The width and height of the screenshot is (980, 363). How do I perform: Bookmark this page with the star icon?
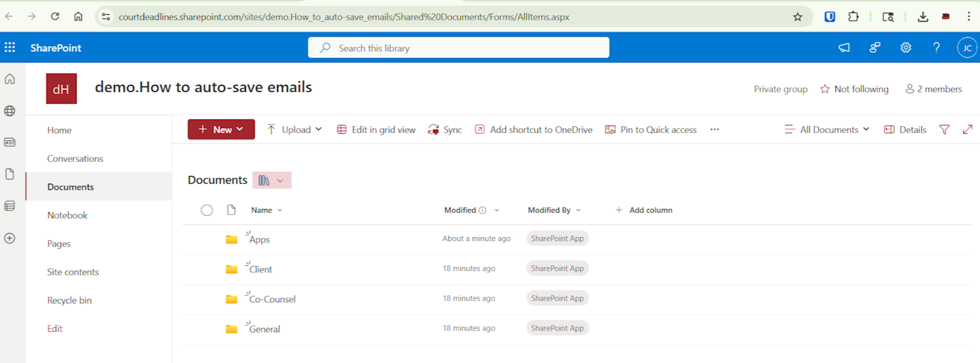[x=798, y=16]
